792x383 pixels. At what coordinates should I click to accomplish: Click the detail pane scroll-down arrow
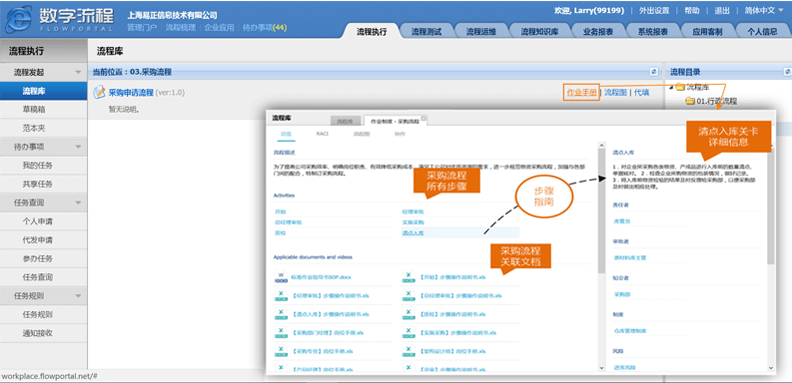click(x=770, y=368)
